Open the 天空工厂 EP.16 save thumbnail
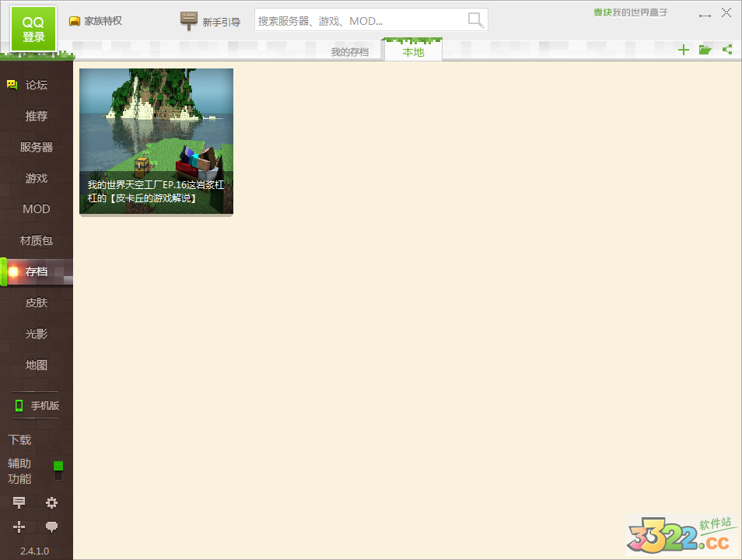The image size is (742, 560). (156, 141)
